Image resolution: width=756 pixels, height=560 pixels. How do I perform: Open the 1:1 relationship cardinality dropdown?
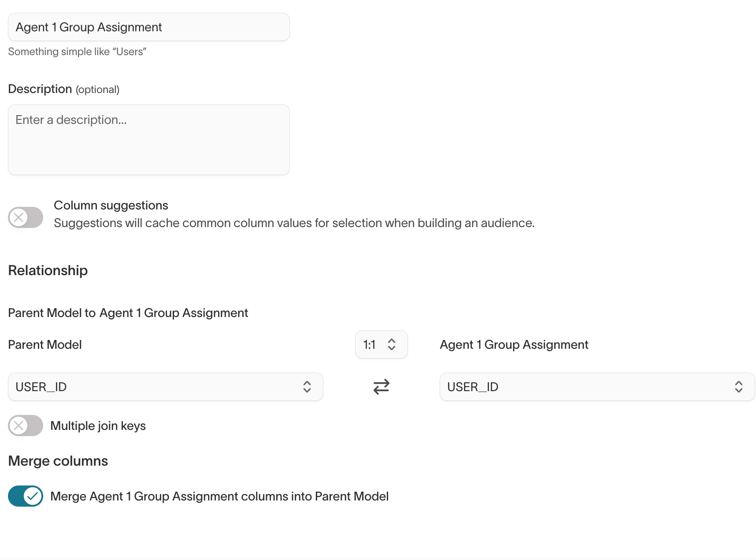(381, 344)
